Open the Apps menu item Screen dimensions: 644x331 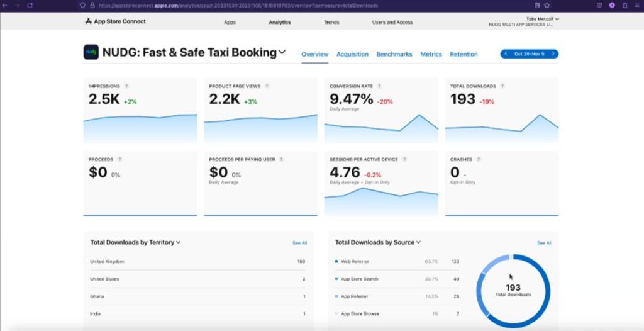tap(230, 22)
